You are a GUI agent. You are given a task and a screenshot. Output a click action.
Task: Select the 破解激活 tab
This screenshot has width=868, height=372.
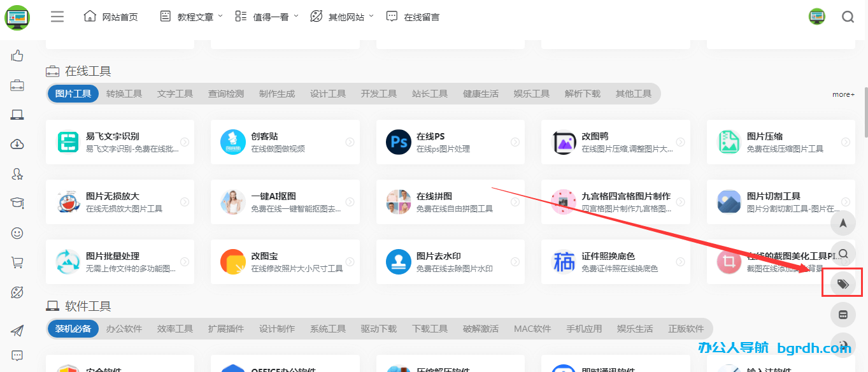pos(481,329)
